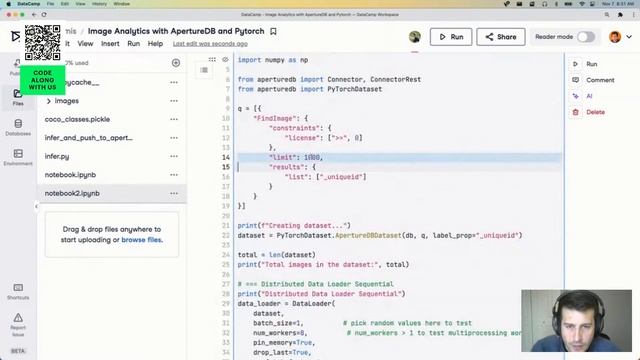The width and height of the screenshot is (640, 360).
Task: Open the DataCamp app menu
Action: (x=29, y=4)
